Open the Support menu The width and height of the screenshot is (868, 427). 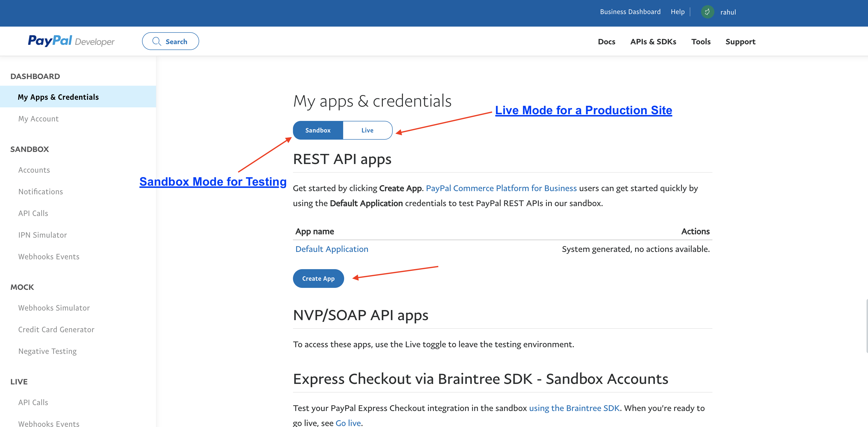(x=740, y=42)
